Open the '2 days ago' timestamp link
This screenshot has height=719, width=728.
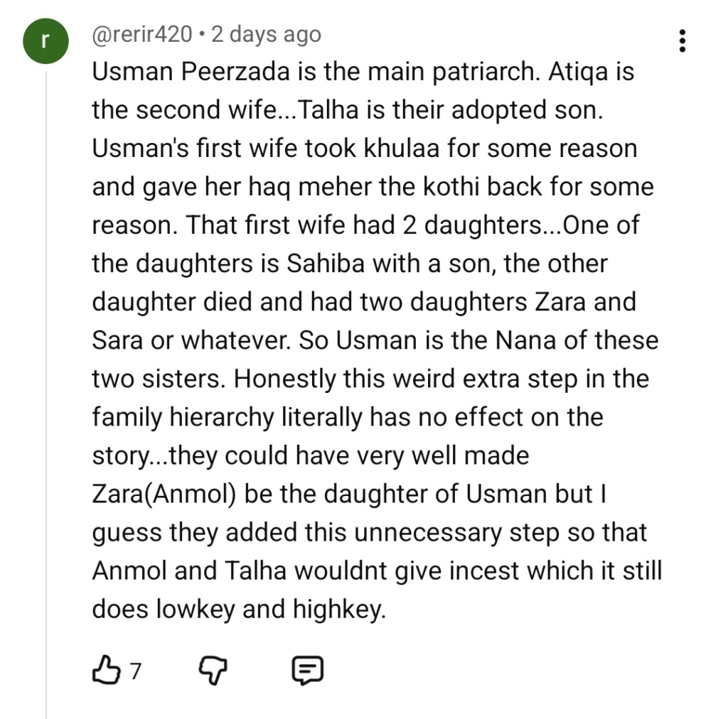266,34
